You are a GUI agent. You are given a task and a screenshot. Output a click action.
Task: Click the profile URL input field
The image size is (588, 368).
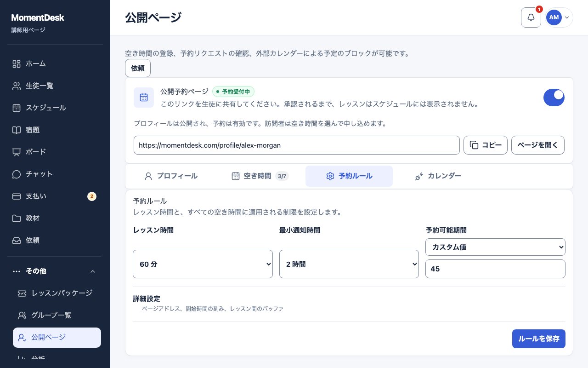(x=297, y=145)
